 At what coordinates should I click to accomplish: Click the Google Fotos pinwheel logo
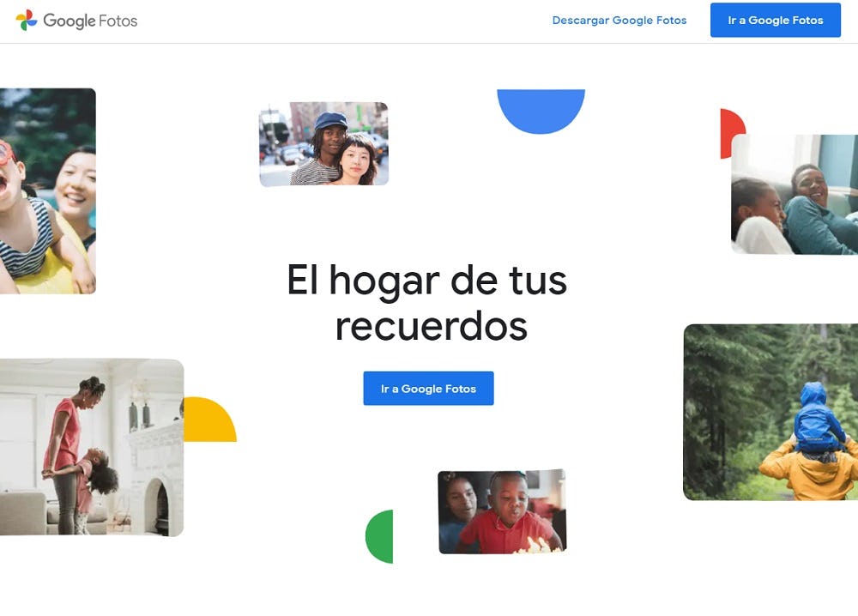pyautogui.click(x=27, y=20)
